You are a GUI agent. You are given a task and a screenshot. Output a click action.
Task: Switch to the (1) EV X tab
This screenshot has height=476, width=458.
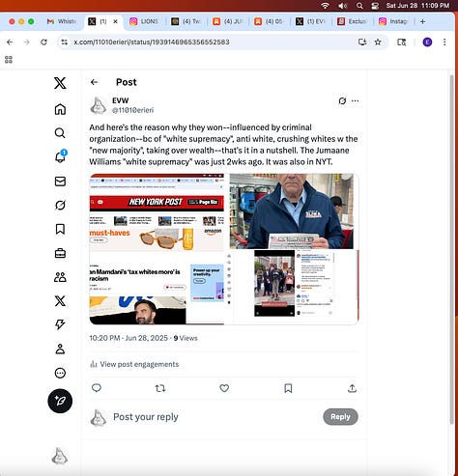tap(311, 21)
